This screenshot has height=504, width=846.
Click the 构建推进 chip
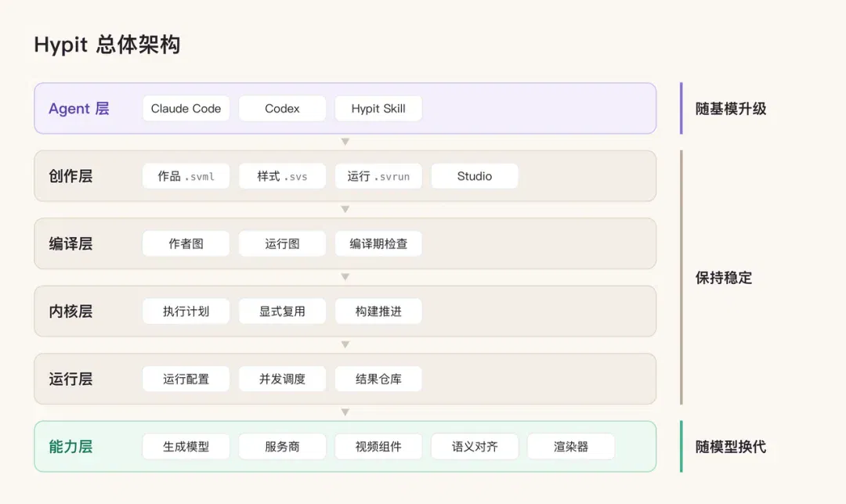[x=378, y=311]
